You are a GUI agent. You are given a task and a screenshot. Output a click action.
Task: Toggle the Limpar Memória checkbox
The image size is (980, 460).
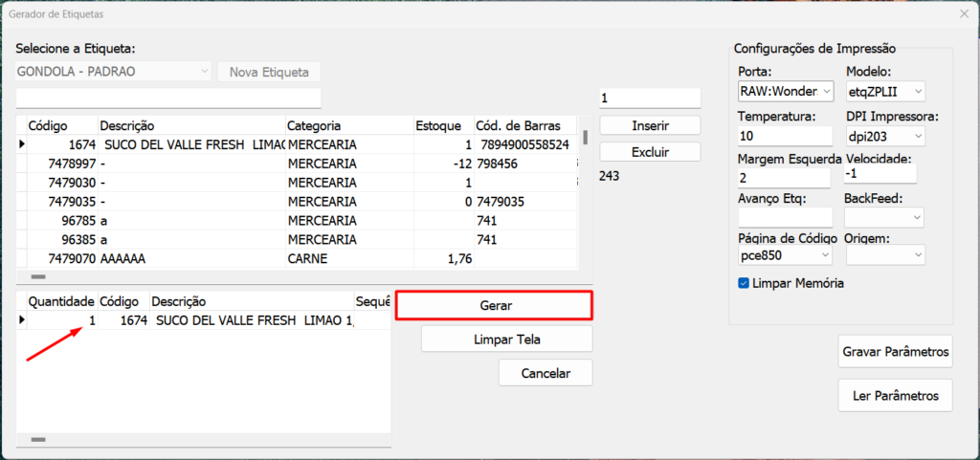[744, 283]
